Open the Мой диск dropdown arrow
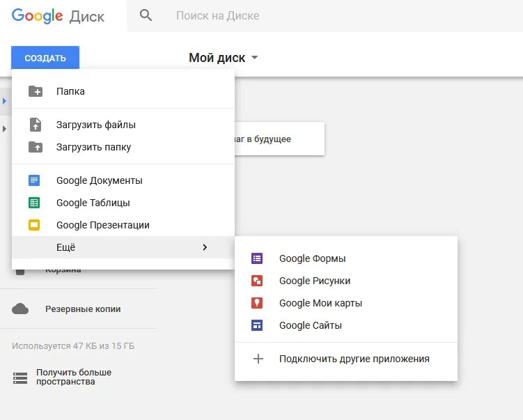The height and width of the screenshot is (420, 523). (254, 57)
